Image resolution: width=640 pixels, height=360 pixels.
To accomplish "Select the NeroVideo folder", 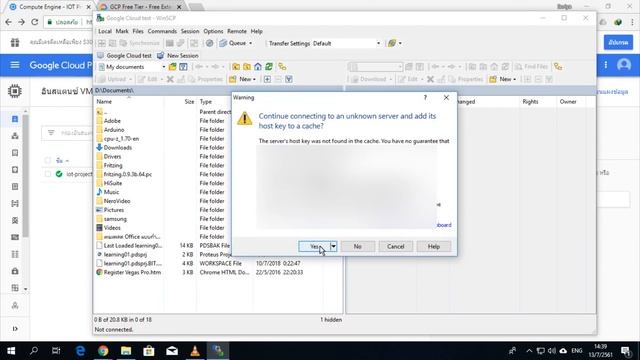I will 117,201.
